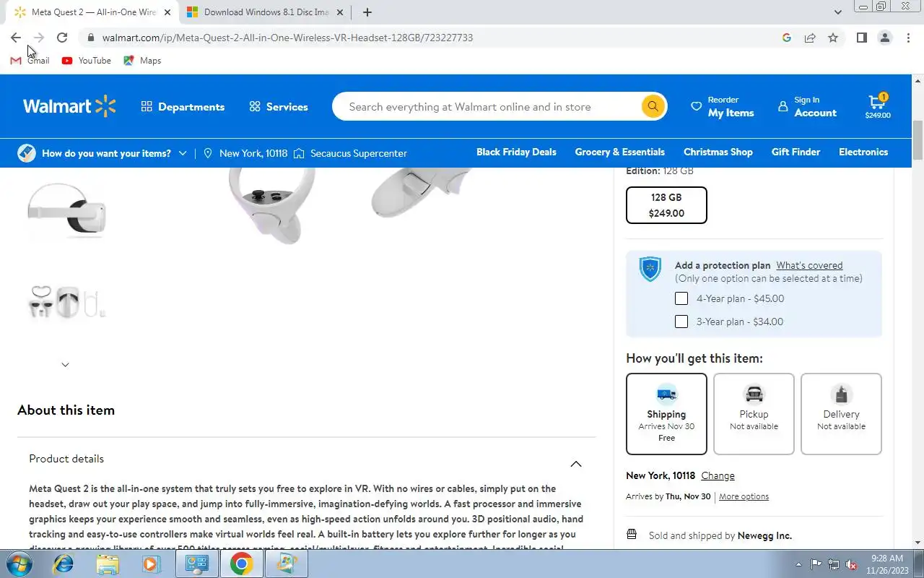The height and width of the screenshot is (578, 924).
Task: Open Christmas Shop
Action: 718,152
